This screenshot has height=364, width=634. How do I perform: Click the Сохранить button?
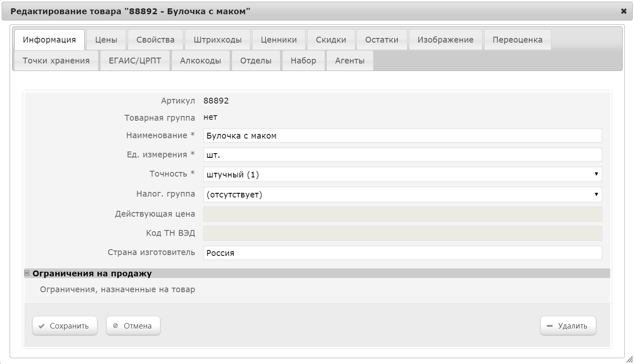(x=65, y=326)
